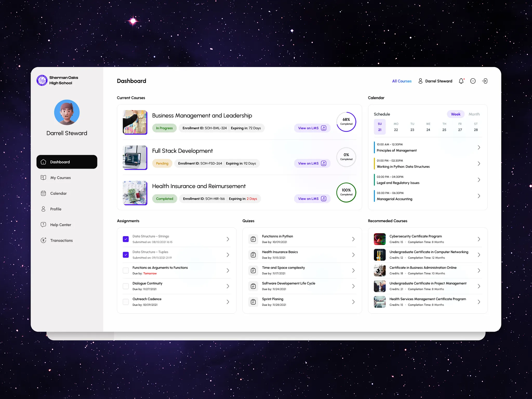Click View on LMS for Full Stack Development
532x399 pixels.
click(x=312, y=163)
